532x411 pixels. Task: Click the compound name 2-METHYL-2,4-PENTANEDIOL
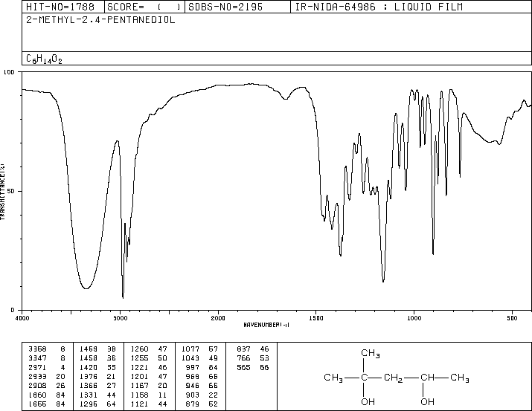pyautogui.click(x=100, y=19)
